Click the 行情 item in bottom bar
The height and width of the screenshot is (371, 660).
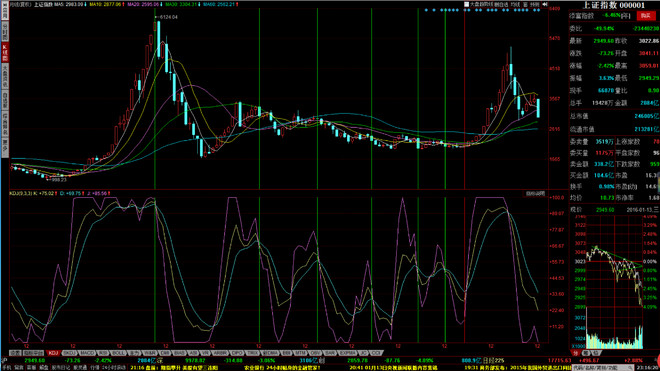pos(95,368)
